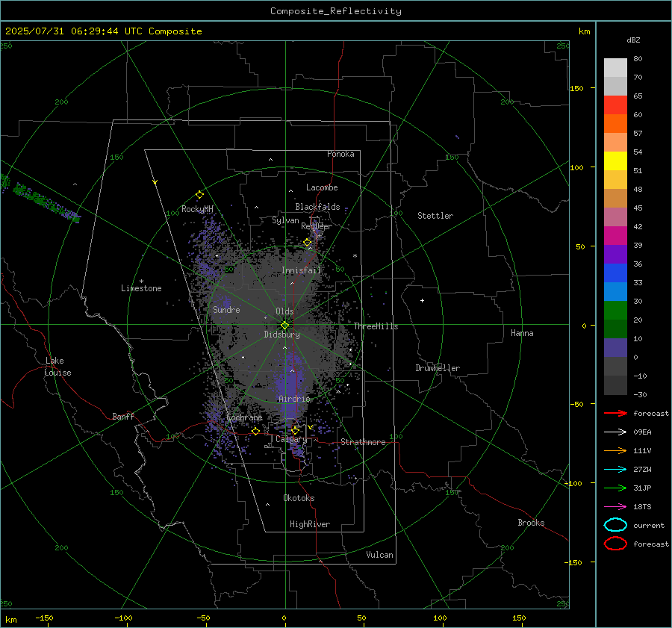Click the Drumheller city label
The height and width of the screenshot is (628, 672).
[438, 368]
